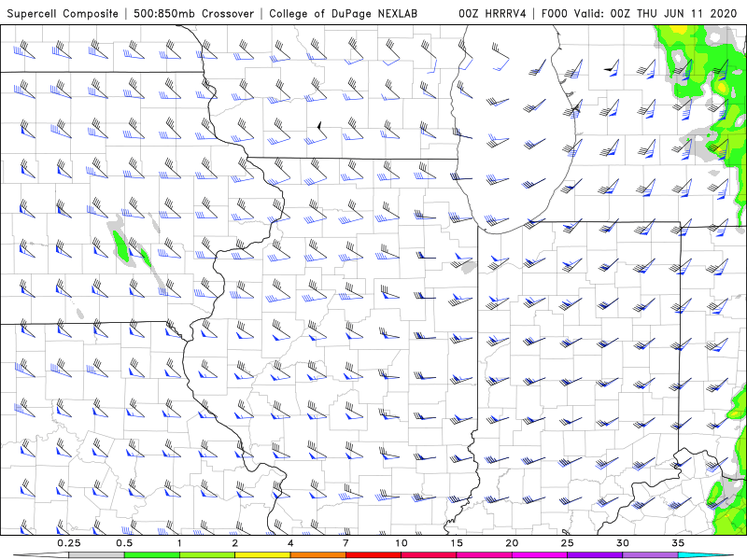
Task: Click the larger green supercell blob in Iowa
Action: click(120, 245)
